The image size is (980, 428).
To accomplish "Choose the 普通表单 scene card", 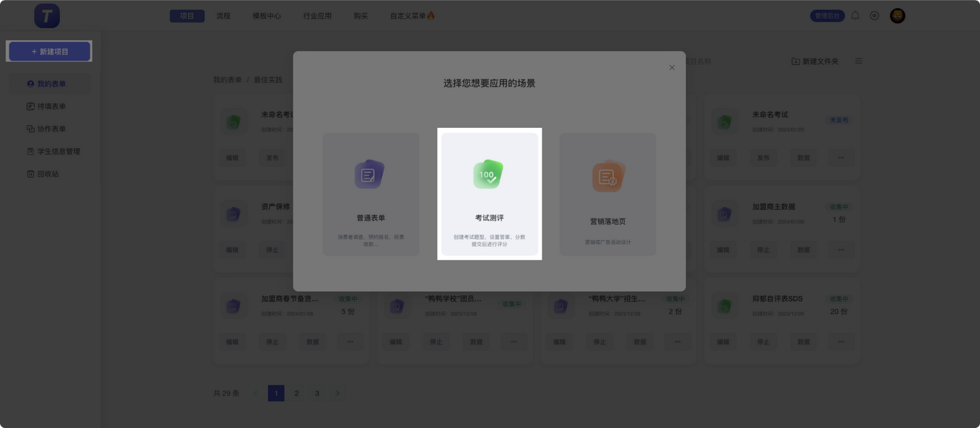I will point(371,194).
